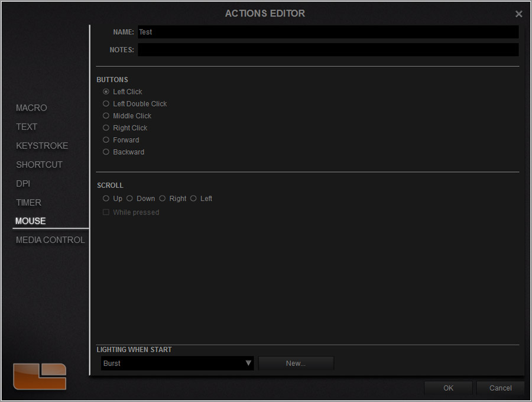Toggle the While pressed checkbox
The image size is (532, 402).
click(106, 212)
